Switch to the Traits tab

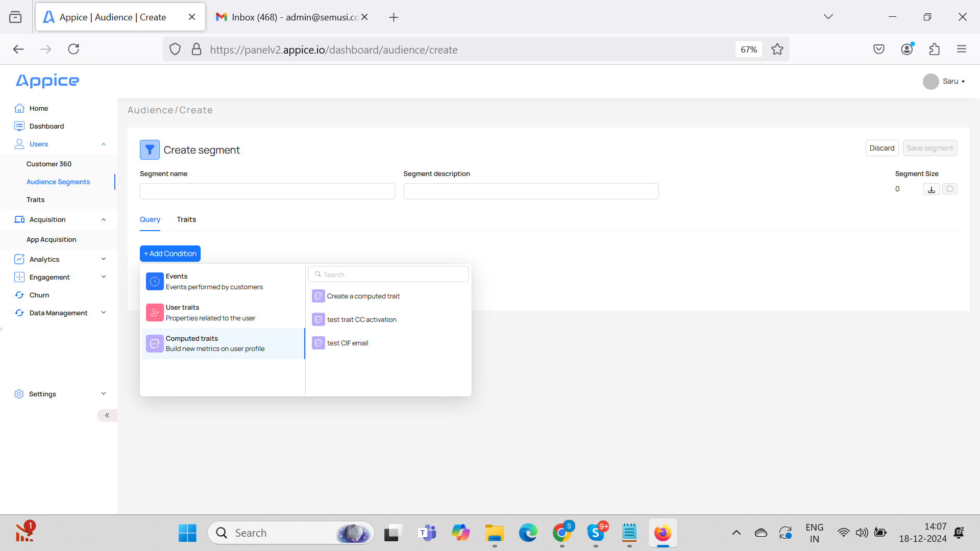click(x=186, y=219)
